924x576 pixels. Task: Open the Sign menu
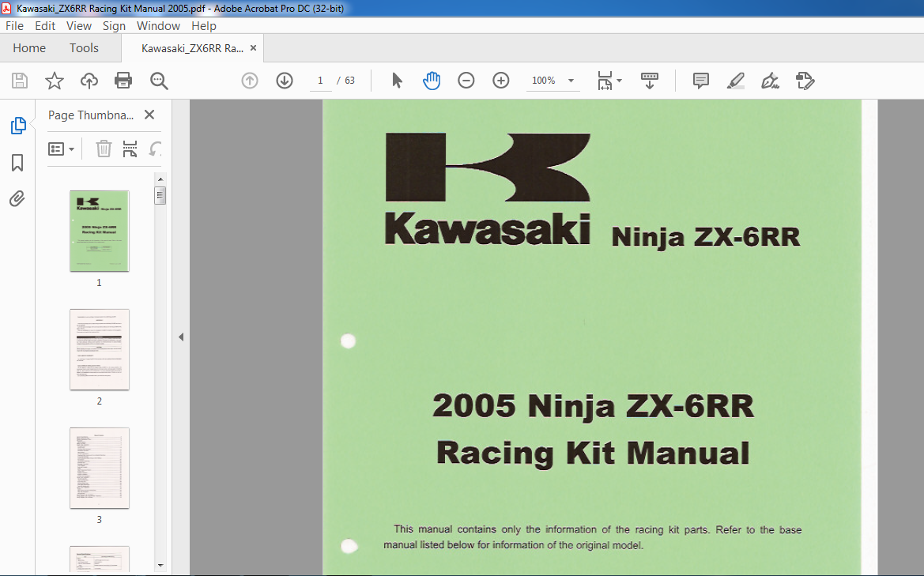pos(115,26)
